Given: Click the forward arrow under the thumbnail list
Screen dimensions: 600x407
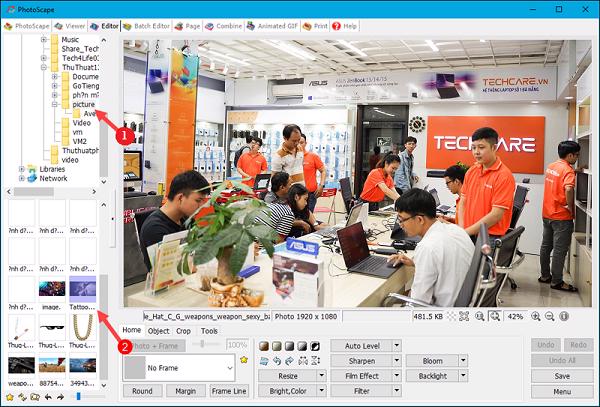Looking at the screenshot, I should tap(60, 397).
